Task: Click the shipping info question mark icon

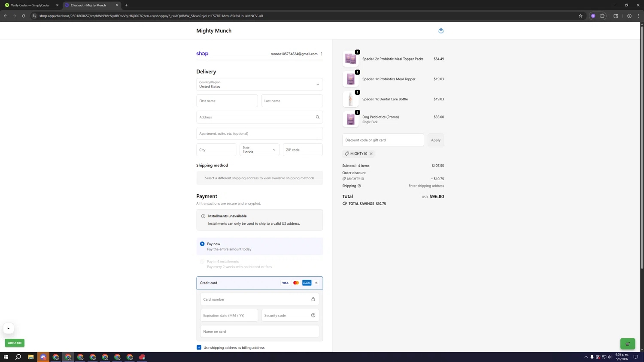Action: (x=359, y=186)
